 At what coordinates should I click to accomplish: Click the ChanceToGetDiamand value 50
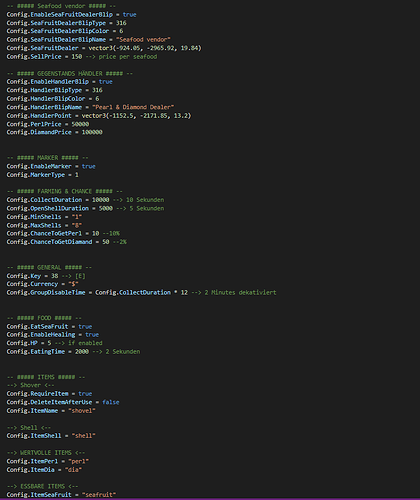pyautogui.click(x=106, y=242)
